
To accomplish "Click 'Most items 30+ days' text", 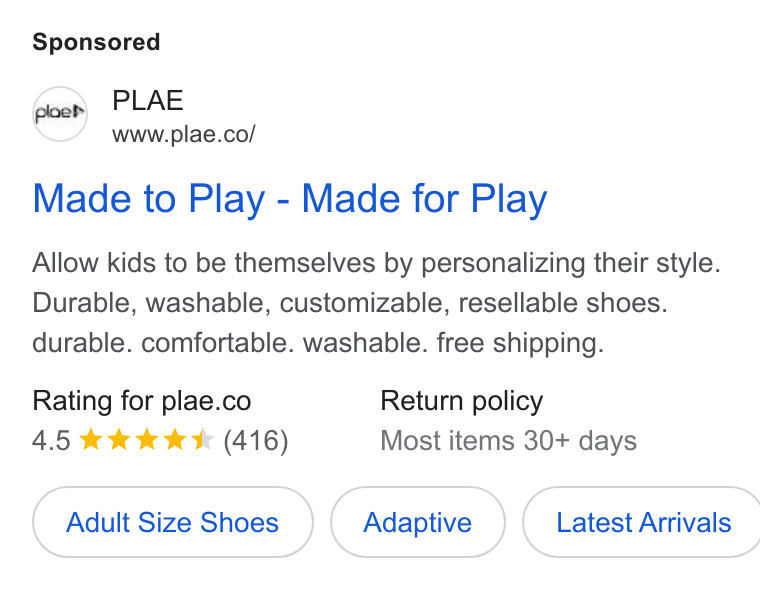I will [508, 441].
